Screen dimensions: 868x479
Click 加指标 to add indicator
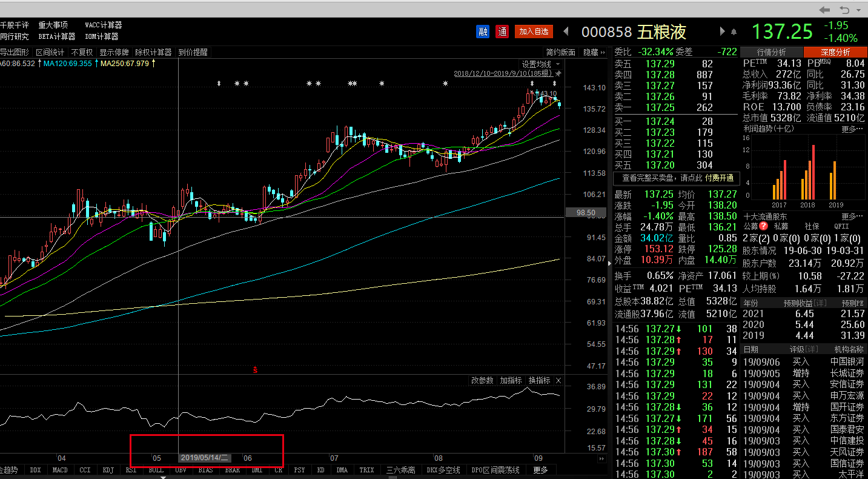(x=511, y=380)
